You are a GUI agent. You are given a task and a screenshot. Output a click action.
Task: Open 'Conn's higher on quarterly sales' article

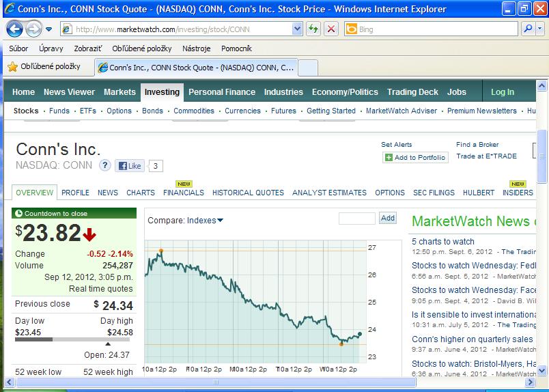(472, 339)
